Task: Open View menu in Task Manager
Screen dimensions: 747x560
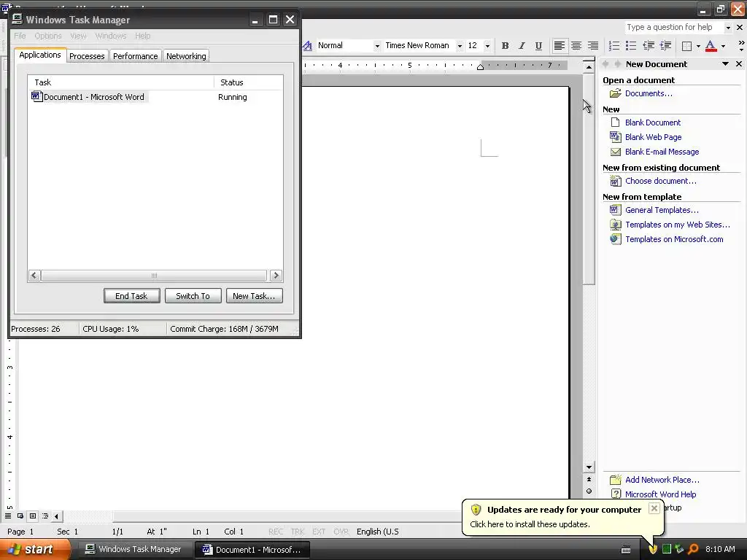Action: point(78,36)
